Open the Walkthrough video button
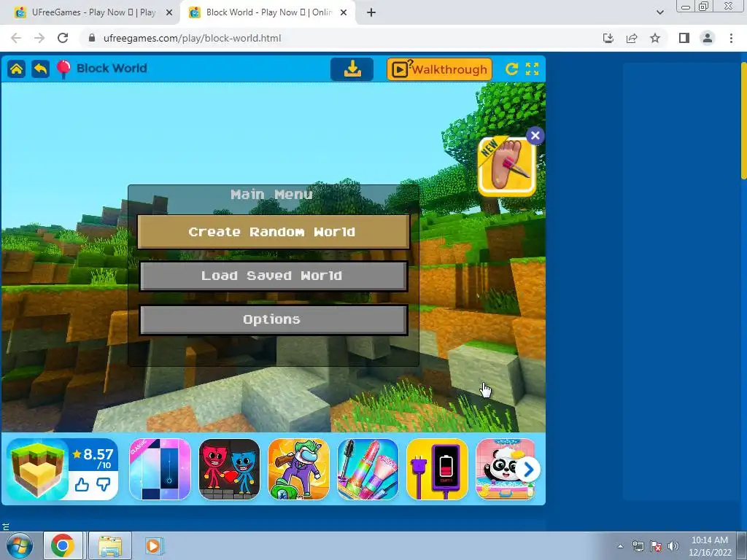Screen dimensions: 747x560 [x=439, y=69]
